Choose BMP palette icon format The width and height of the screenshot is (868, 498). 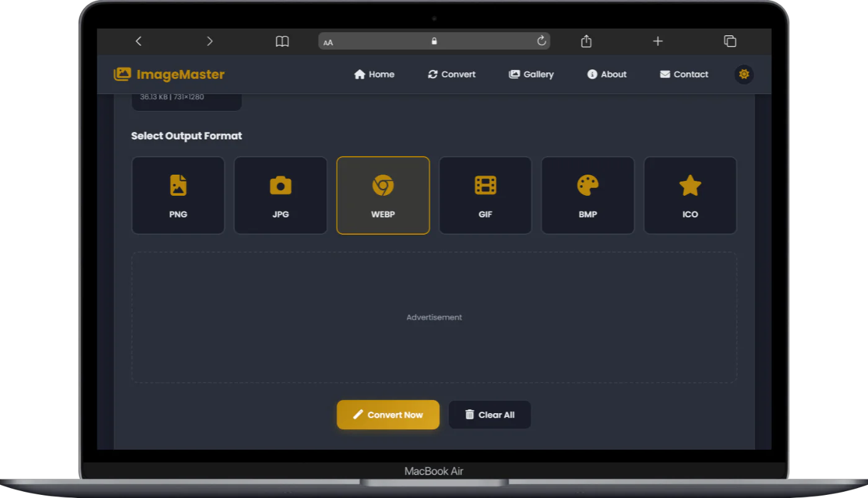coord(587,195)
